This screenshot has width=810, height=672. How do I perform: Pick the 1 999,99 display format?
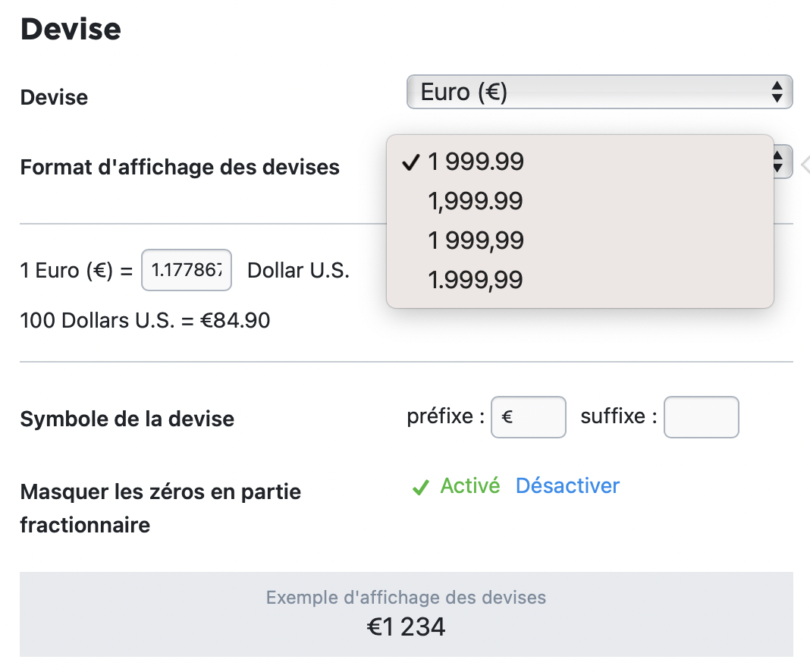[x=579, y=240]
